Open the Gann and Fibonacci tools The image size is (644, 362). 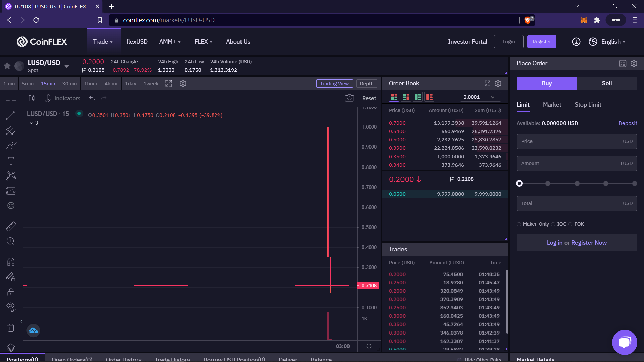11,131
